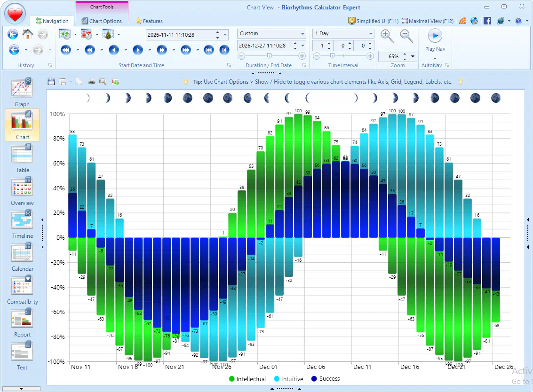The height and width of the screenshot is (392, 533).
Task: Toggle the Intuitive series in legend
Action: 288,379
